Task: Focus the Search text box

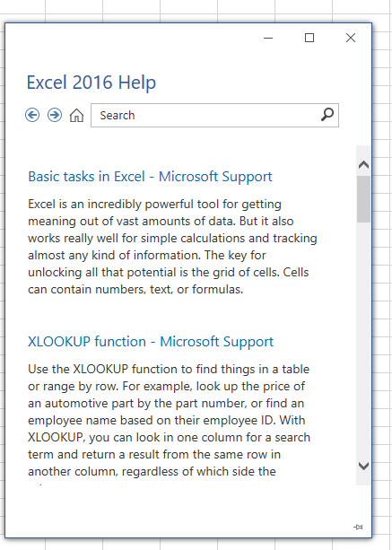Action: point(214,115)
